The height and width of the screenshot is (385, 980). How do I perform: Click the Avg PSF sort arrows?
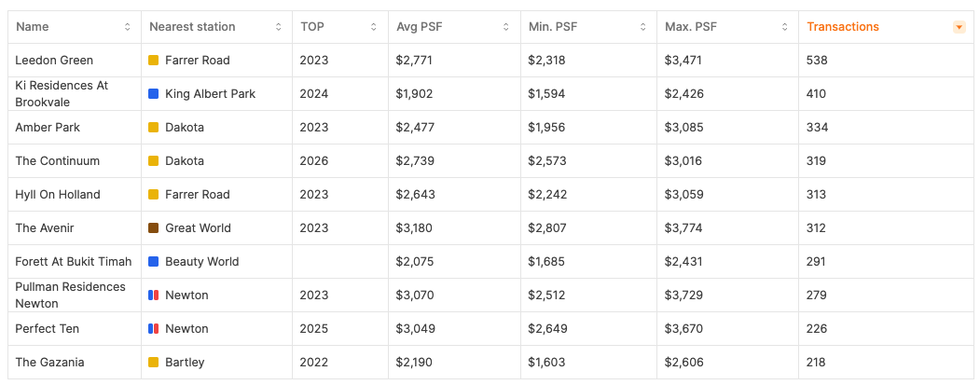point(507,27)
